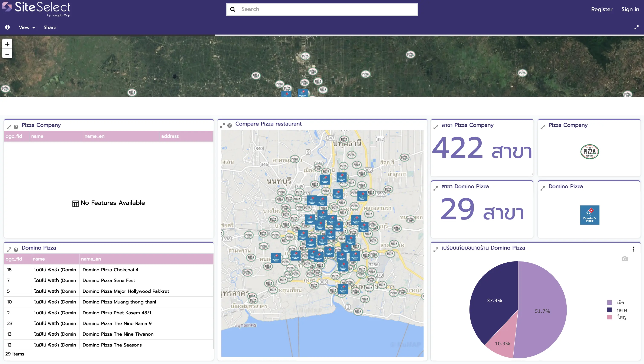
Task: Open the View dropdown menu
Action: click(x=27, y=27)
